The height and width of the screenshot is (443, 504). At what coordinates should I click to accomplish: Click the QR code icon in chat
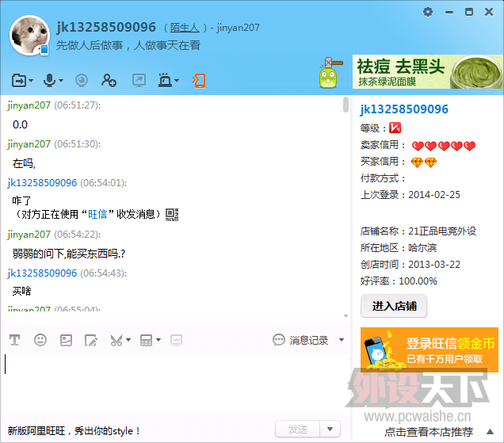172,215
